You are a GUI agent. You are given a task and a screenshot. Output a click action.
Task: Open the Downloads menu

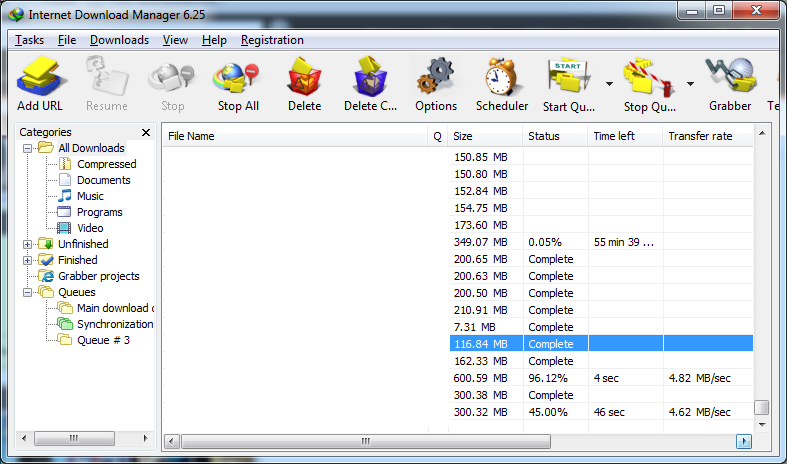click(119, 40)
